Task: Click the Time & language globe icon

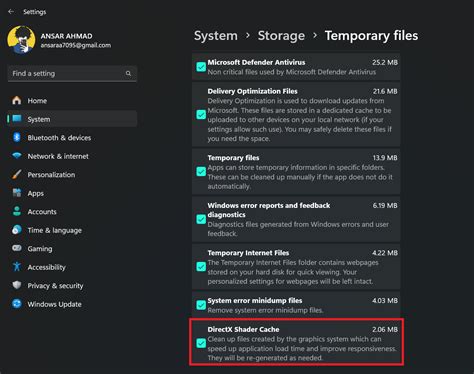Action: (17, 230)
